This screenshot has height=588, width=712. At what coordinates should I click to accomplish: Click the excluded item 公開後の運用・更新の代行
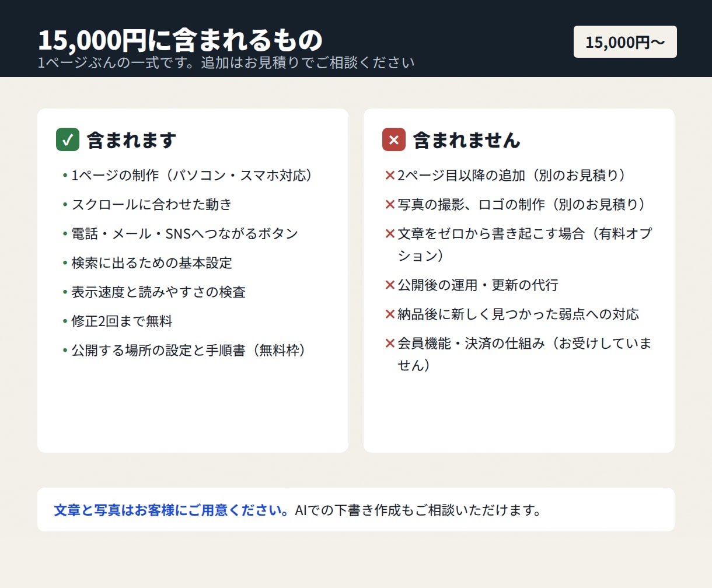coord(478,285)
